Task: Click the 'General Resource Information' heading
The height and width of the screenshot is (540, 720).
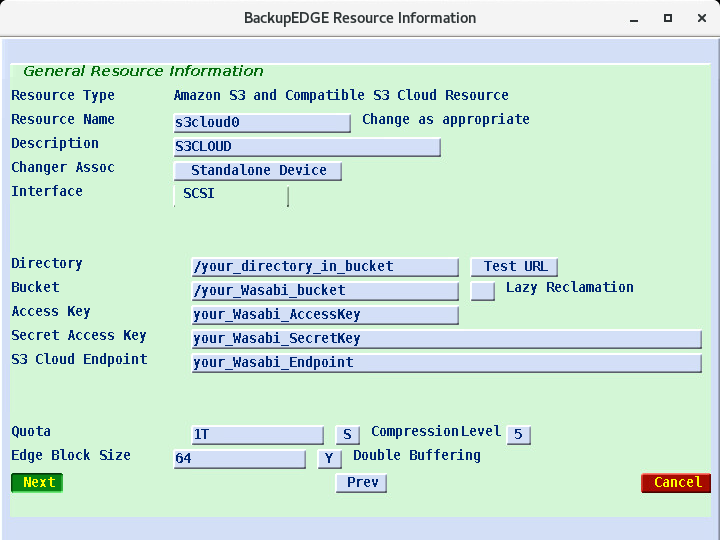Action: click(143, 71)
